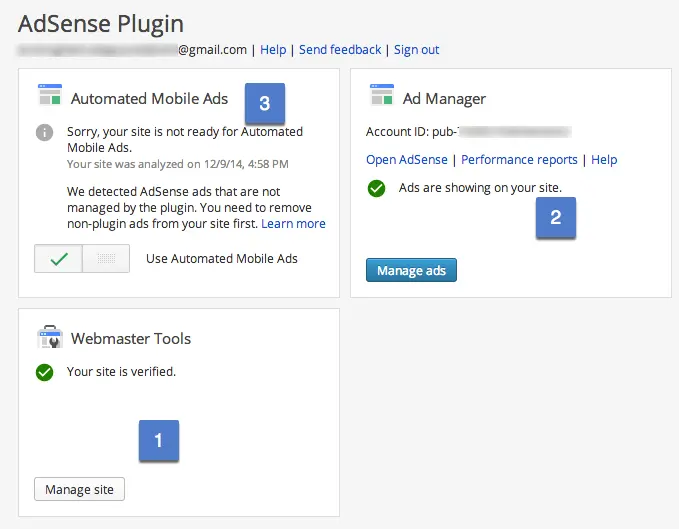Click the 'Use Automated Mobile Ads' label
Viewport: 679px width, 529px height.
[x=222, y=259]
